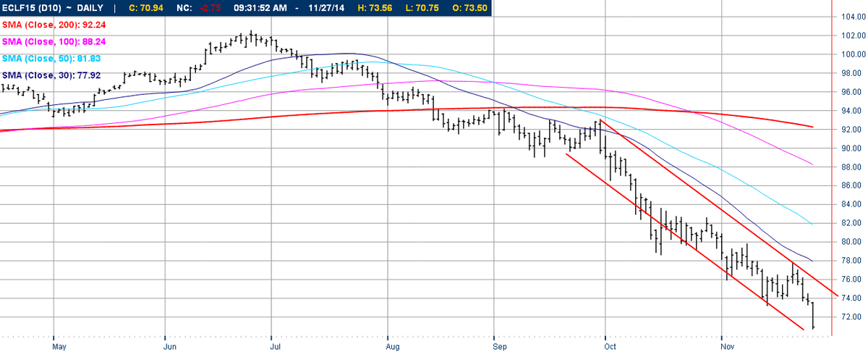Click the ECLF15 (D10) ~ DAILY symbol title
This screenshot has height=352, width=868.
52,9
